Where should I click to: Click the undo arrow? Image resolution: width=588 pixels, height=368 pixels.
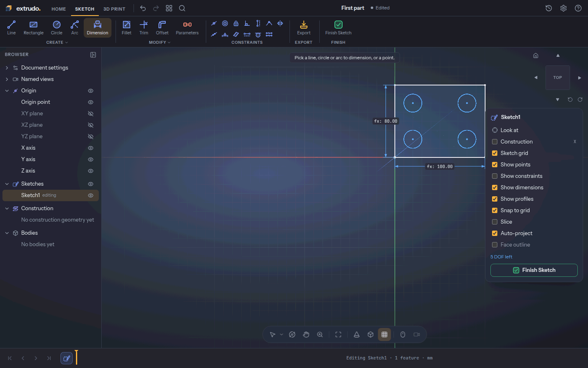pyautogui.click(x=143, y=8)
